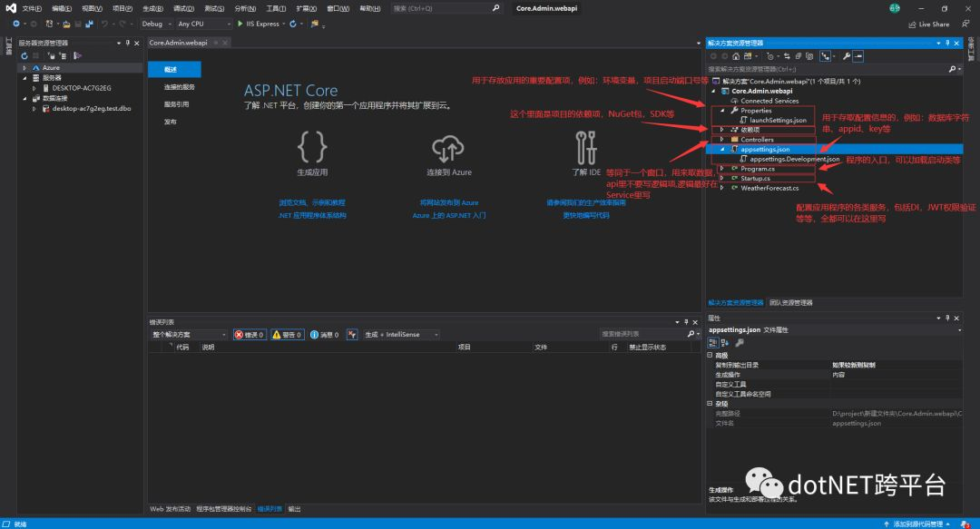980x529 pixels.
Task: Pin the server explorer panel with the pushpin
Action: (128, 44)
